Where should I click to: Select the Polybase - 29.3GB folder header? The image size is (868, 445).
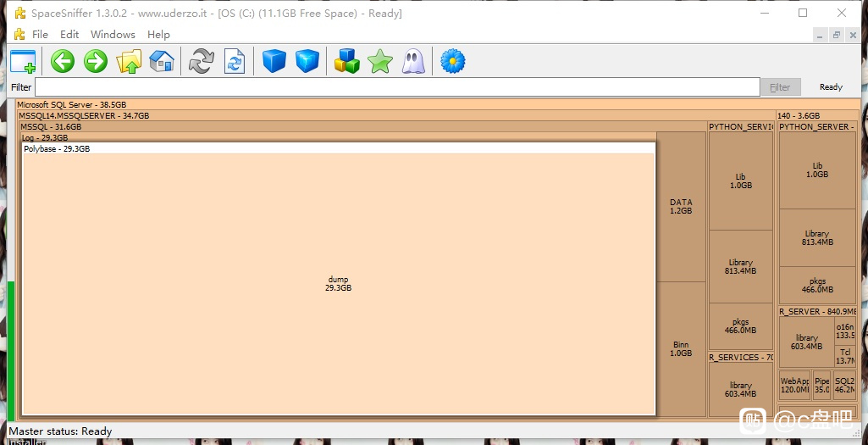click(x=339, y=149)
